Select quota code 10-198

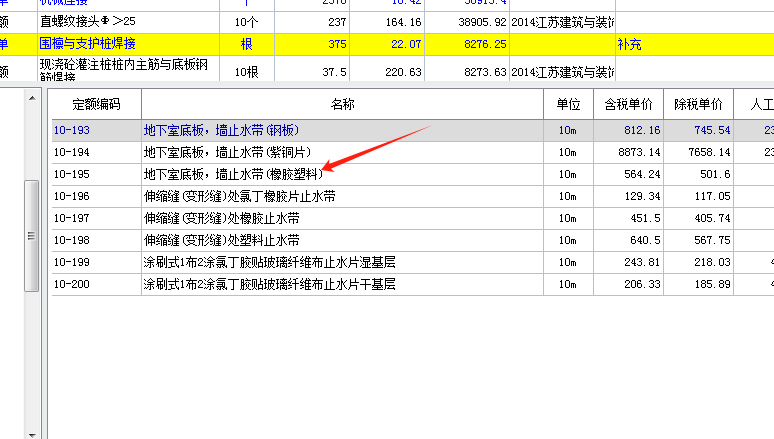(72, 240)
